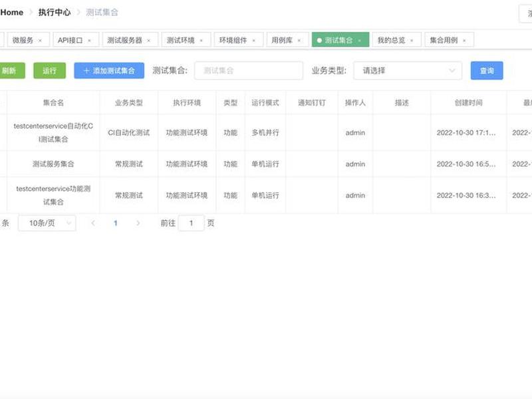Screen dimensions: 532x399
Task: Click Home in the breadcrumb
Action: click(12, 13)
